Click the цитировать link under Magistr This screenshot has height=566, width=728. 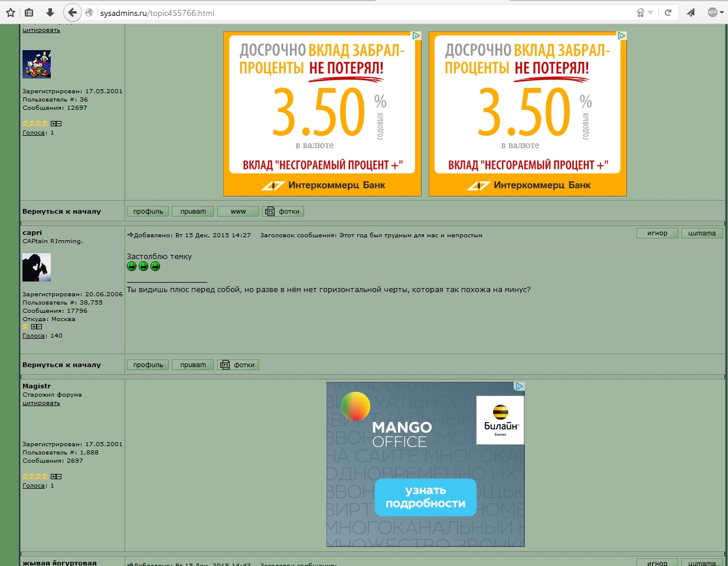[x=41, y=403]
